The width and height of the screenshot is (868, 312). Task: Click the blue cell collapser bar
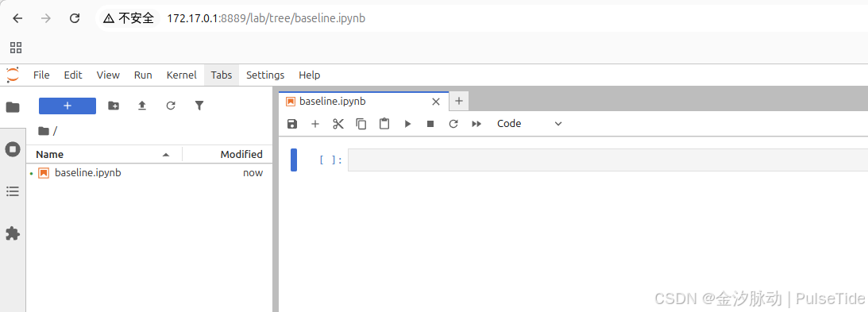294,160
